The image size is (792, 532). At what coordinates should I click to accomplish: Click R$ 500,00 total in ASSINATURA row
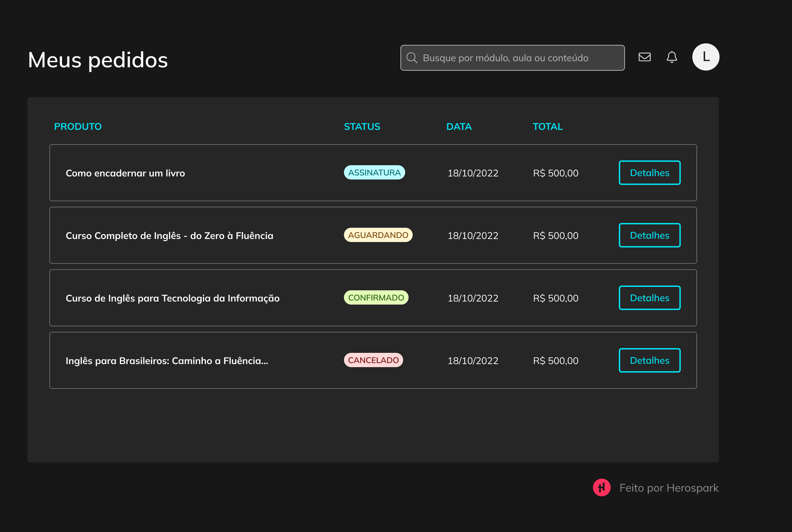(556, 173)
